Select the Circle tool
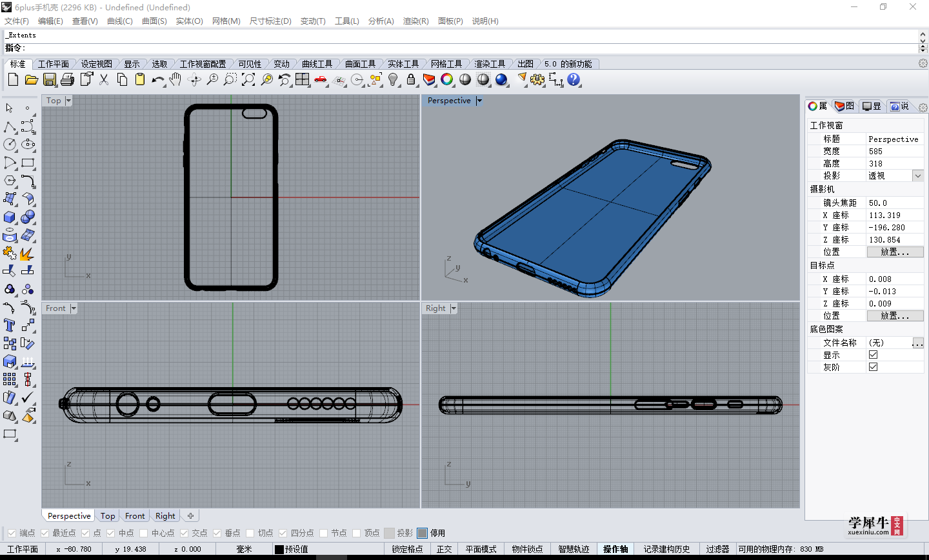This screenshot has width=929, height=560. (x=10, y=145)
